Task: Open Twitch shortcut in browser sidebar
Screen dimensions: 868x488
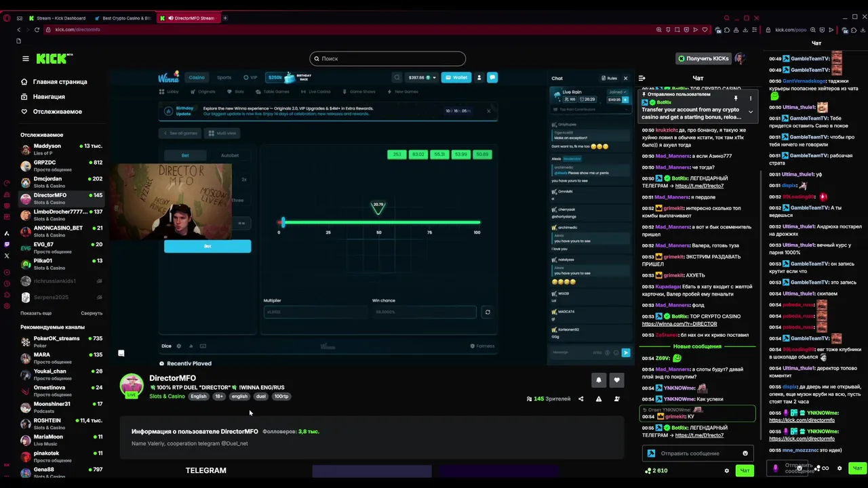Action: click(7, 244)
